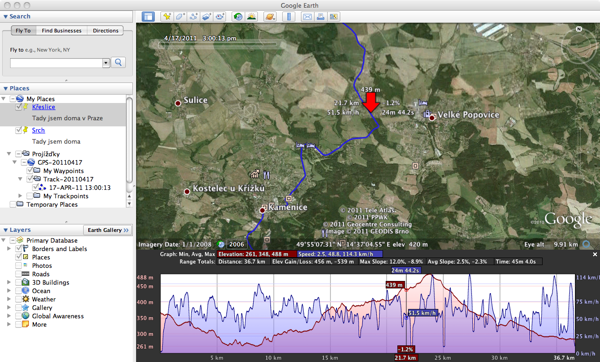The image size is (600, 362).
Task: Enable the Weather layer checkbox
Action: [18, 299]
